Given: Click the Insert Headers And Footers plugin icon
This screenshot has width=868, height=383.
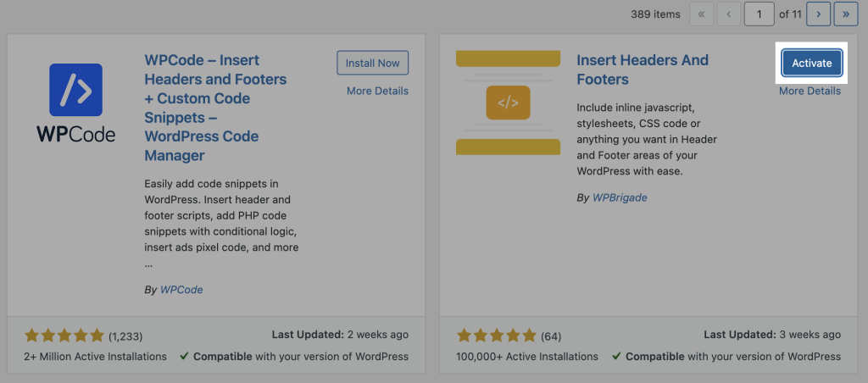Looking at the screenshot, I should coord(508,103).
